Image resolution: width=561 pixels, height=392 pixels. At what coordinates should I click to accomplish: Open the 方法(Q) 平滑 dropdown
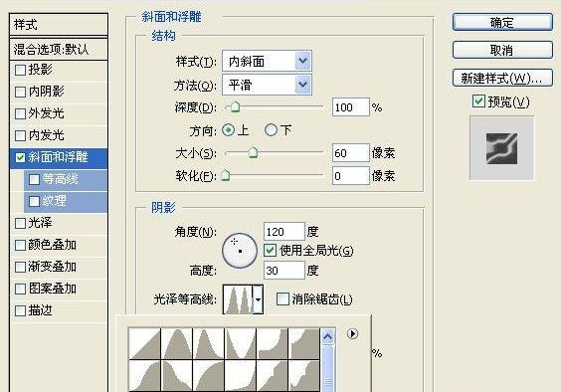tap(267, 85)
